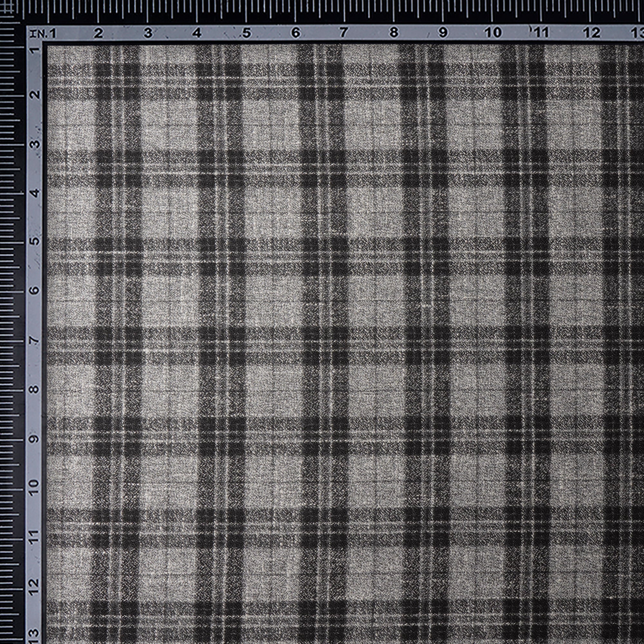Click the "IN.1" label on horizontal ruler
Screen dimensions: 644x644
pyautogui.click(x=43, y=33)
